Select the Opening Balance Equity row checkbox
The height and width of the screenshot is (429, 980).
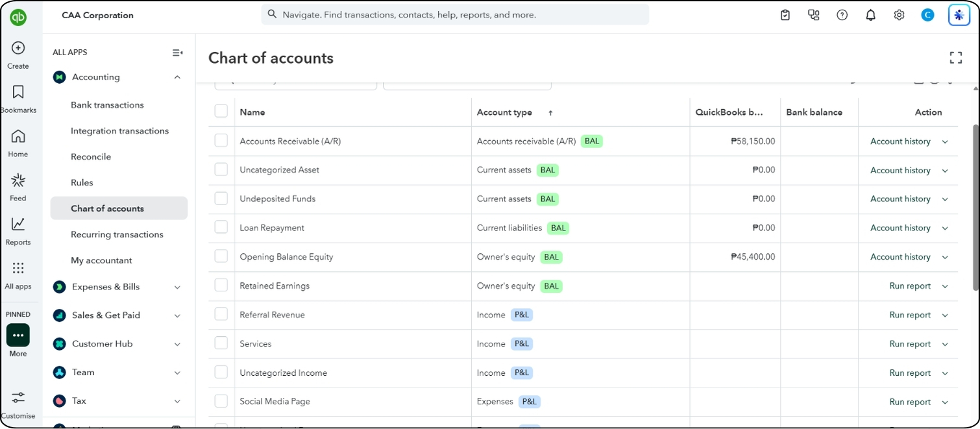pos(221,256)
